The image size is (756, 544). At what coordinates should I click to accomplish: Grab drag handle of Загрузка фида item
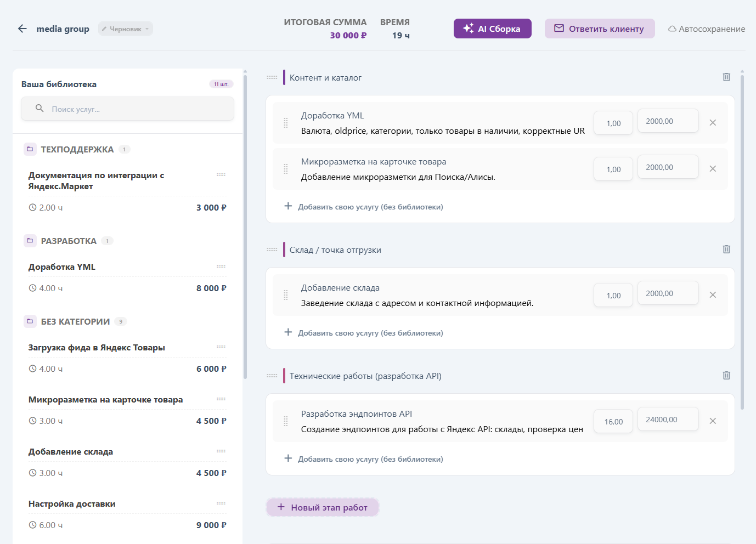pos(221,347)
